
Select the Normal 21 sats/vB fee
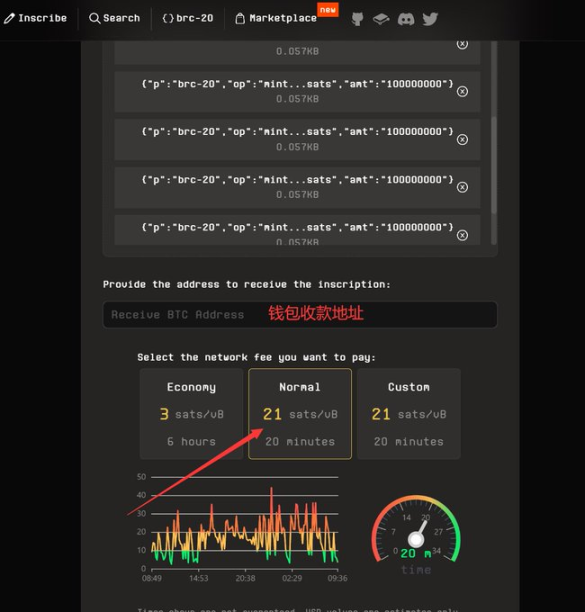pyautogui.click(x=300, y=414)
